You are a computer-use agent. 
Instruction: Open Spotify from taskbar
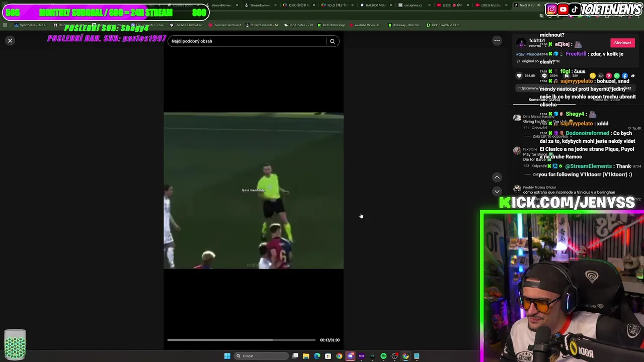[383, 356]
